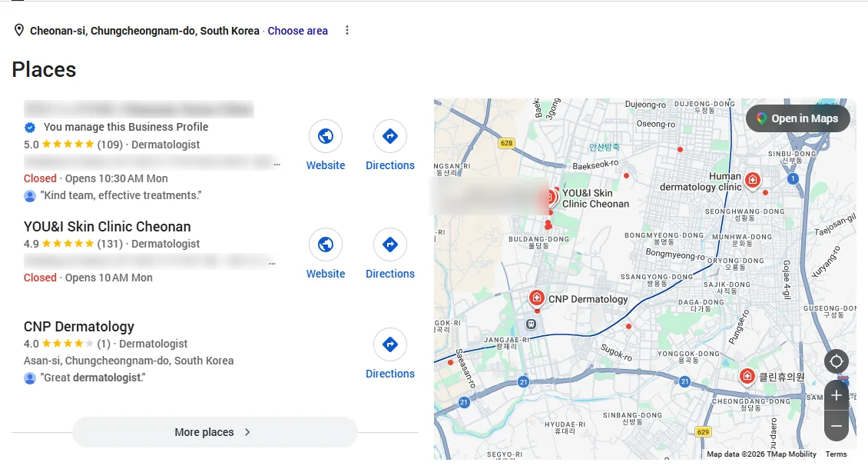
Task: Click the Choose area link
Action: coord(298,31)
